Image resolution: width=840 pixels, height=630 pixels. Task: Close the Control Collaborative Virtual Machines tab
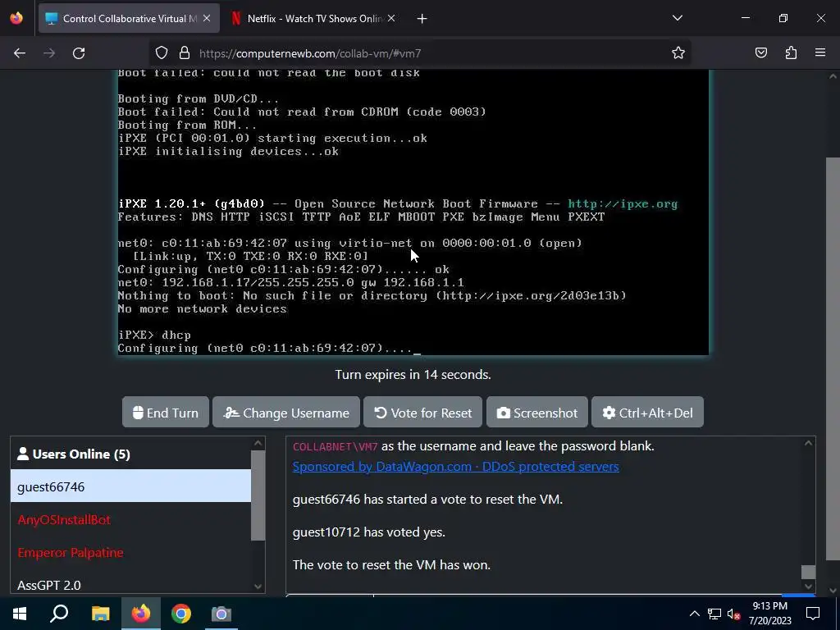(x=207, y=18)
